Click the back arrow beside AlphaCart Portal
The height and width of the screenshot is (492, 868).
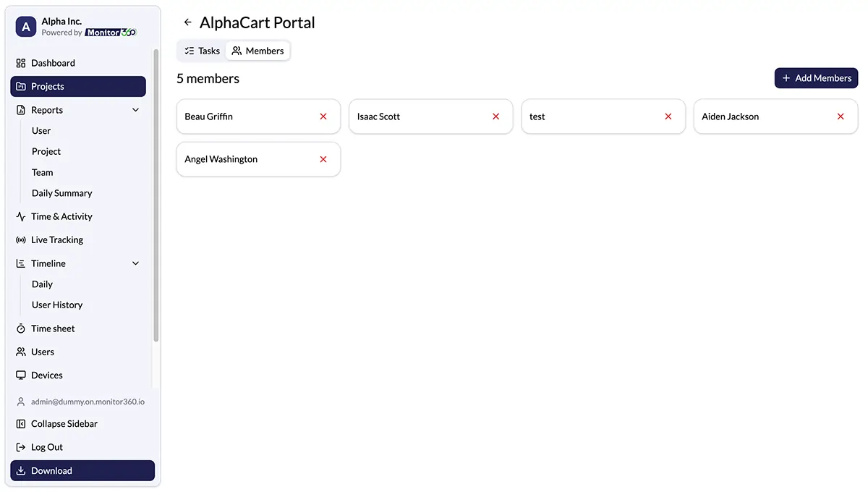pyautogui.click(x=187, y=22)
